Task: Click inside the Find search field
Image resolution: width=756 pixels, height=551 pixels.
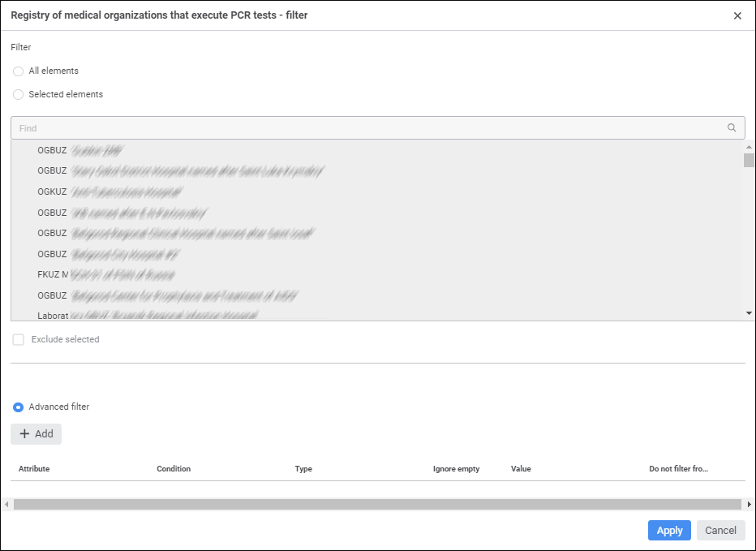Action: point(365,128)
